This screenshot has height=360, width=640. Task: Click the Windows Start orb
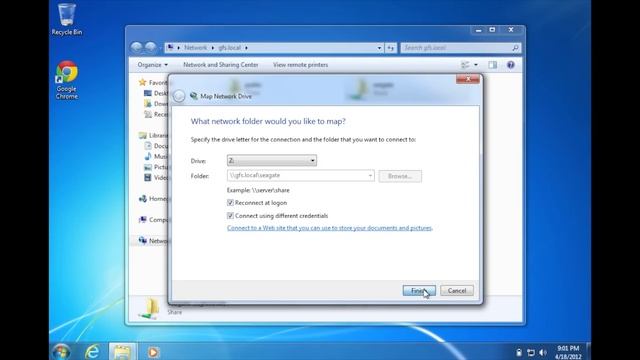62,351
